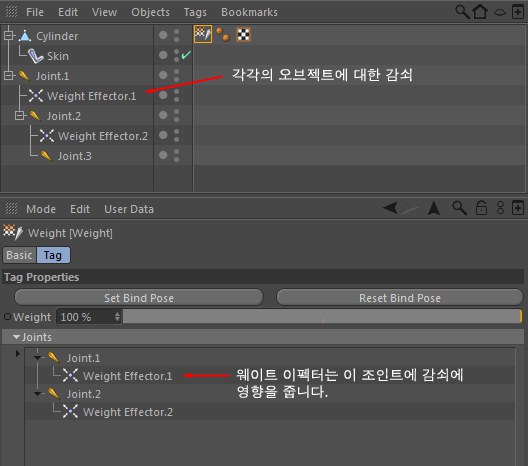
Task: Switch to the Basic tab
Action: point(19,255)
